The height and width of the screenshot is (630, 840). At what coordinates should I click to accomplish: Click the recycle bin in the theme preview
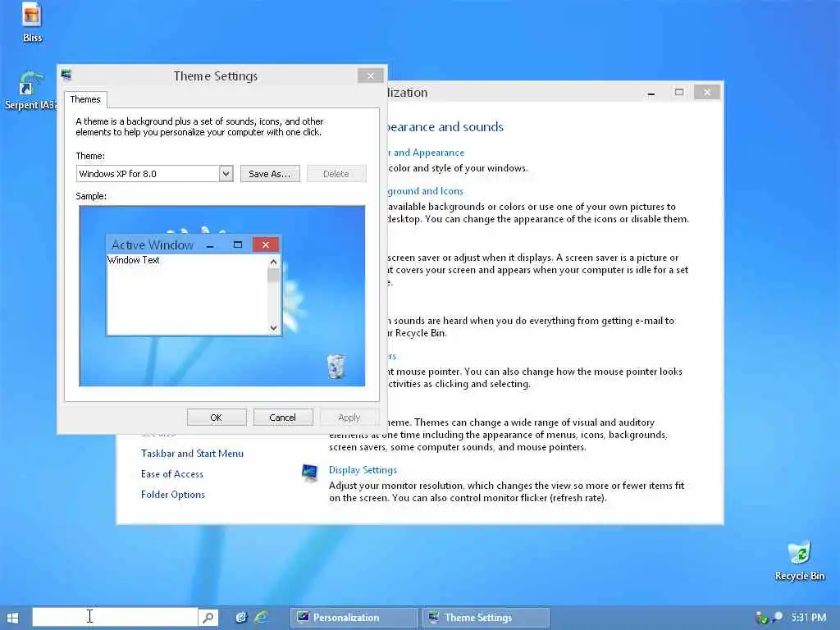click(x=336, y=367)
